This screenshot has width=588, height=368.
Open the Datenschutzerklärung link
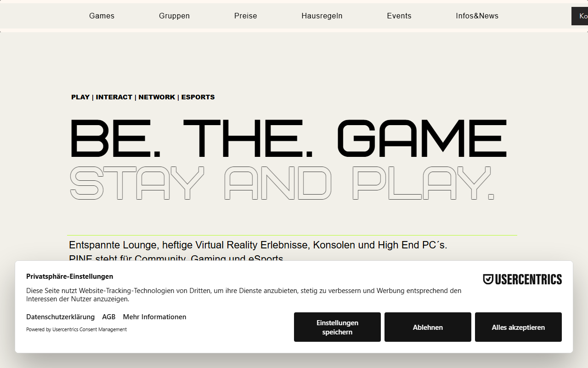pyautogui.click(x=60, y=317)
